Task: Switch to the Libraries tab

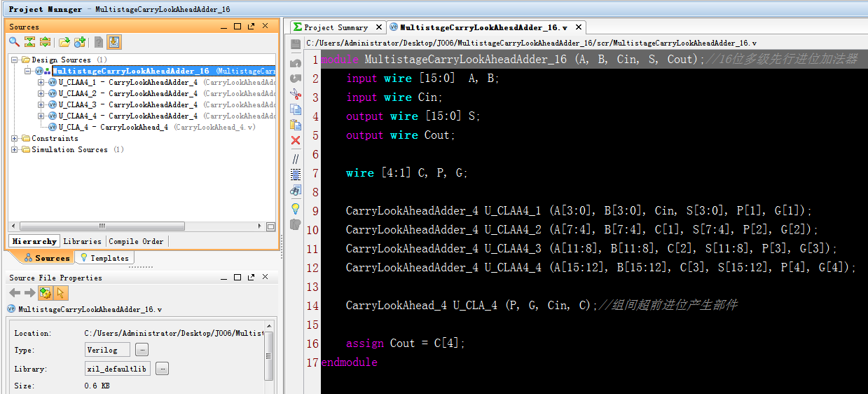Action: click(82, 241)
